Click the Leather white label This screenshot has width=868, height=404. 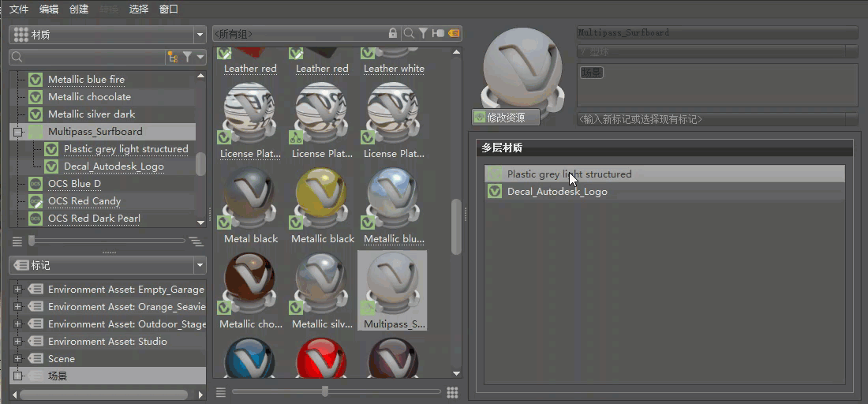pyautogui.click(x=394, y=69)
